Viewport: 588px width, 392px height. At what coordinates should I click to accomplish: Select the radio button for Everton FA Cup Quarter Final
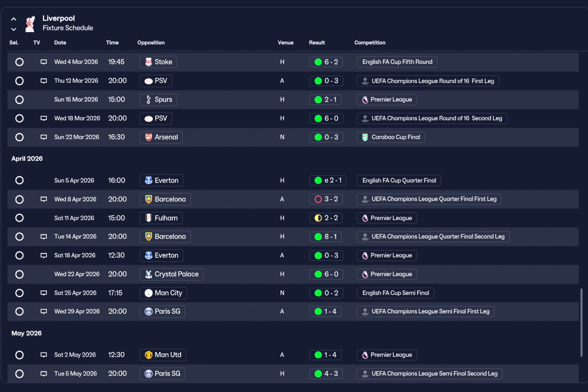click(x=19, y=181)
